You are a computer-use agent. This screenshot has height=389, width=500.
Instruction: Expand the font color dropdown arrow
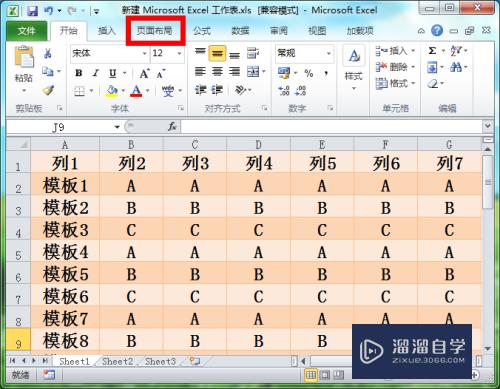click(x=148, y=91)
